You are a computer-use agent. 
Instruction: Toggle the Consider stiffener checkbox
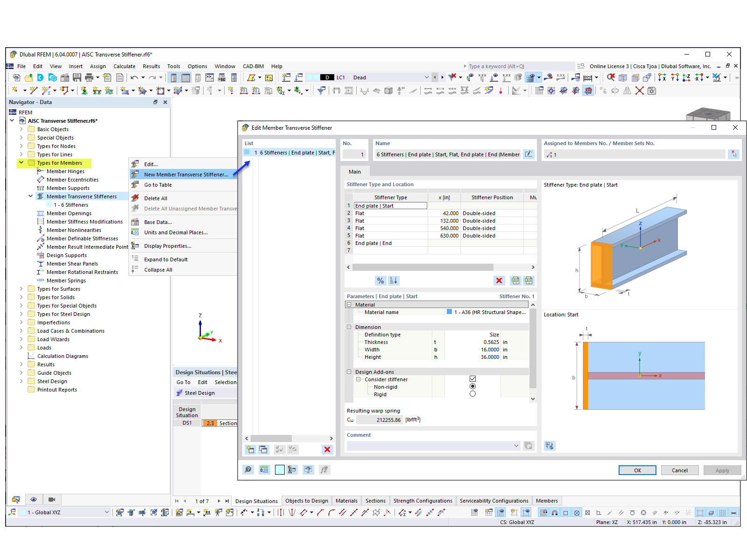pos(472,379)
